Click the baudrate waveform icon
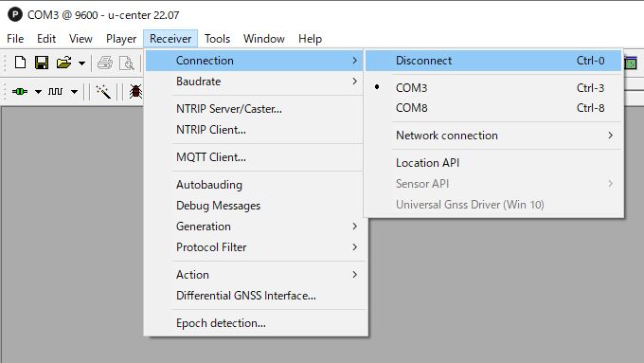The image size is (644, 363). point(56,91)
